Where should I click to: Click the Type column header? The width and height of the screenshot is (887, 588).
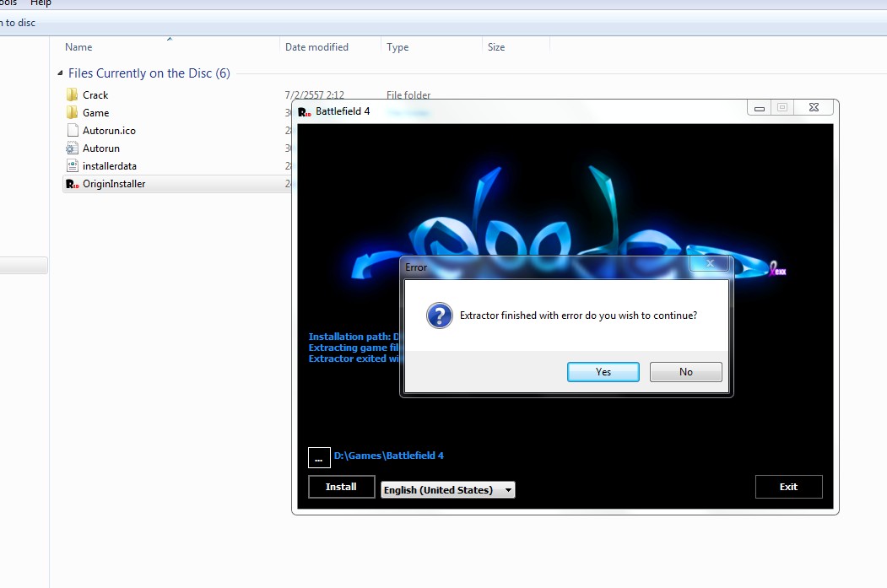point(398,47)
